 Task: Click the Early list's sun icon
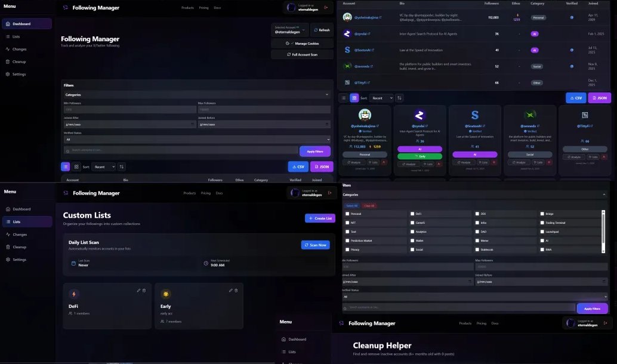[166, 294]
